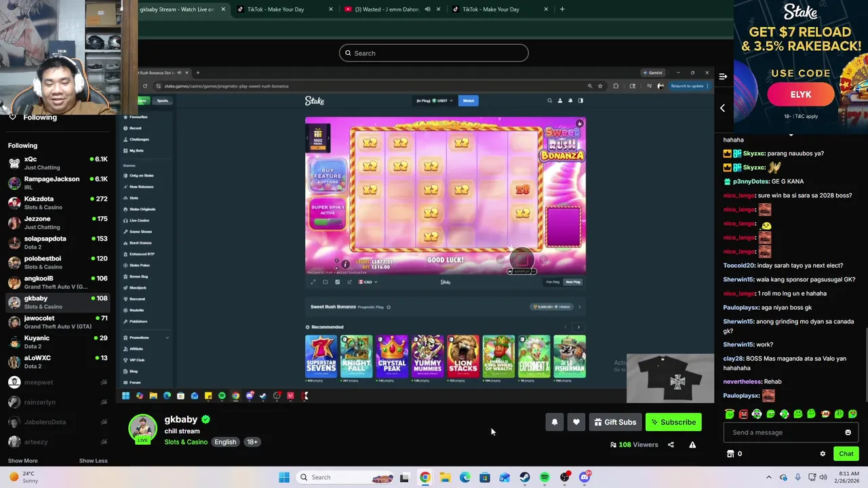Viewport: 868px width, 488px height.
Task: Open Steam from the taskbar
Action: (x=525, y=477)
